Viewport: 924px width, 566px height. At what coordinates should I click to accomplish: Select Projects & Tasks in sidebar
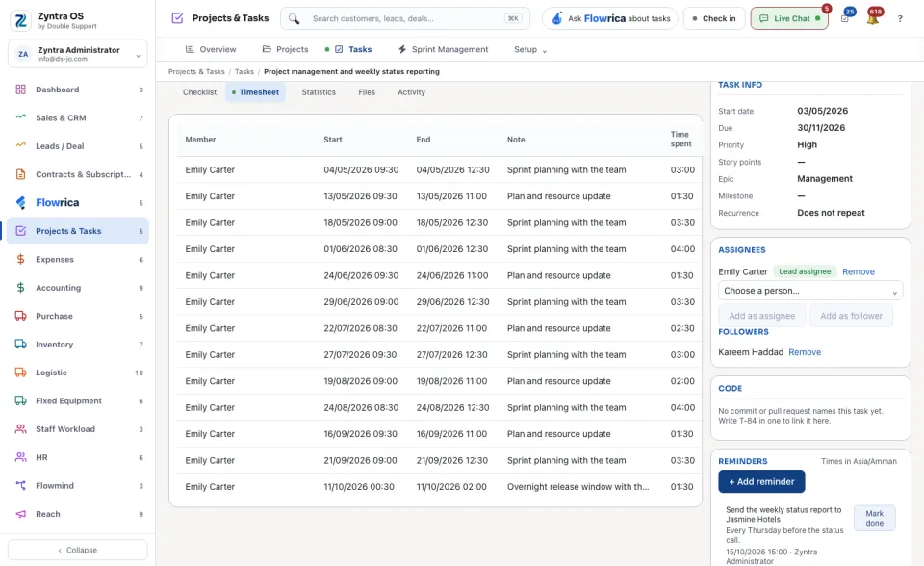pos(78,231)
